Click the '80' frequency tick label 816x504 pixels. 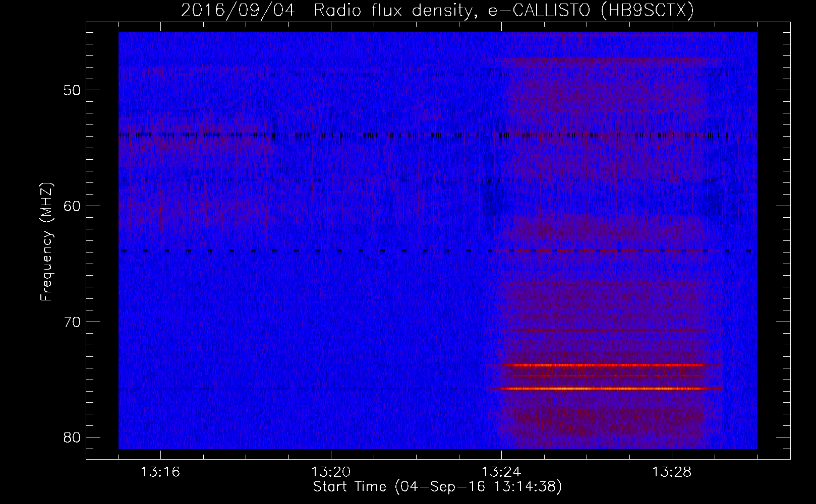point(72,437)
